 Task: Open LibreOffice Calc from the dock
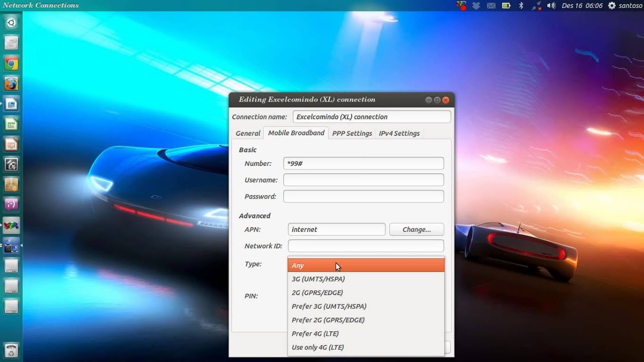coord(11,124)
